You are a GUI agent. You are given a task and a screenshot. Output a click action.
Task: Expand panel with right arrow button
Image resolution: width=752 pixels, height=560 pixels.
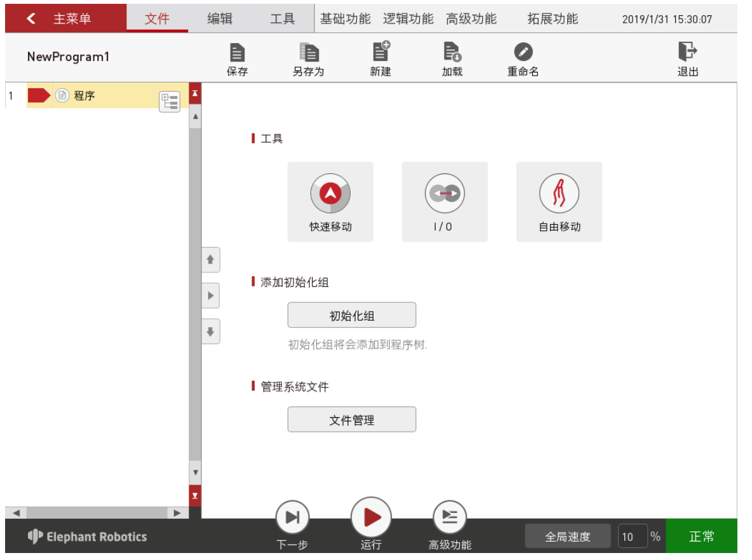[x=210, y=295]
